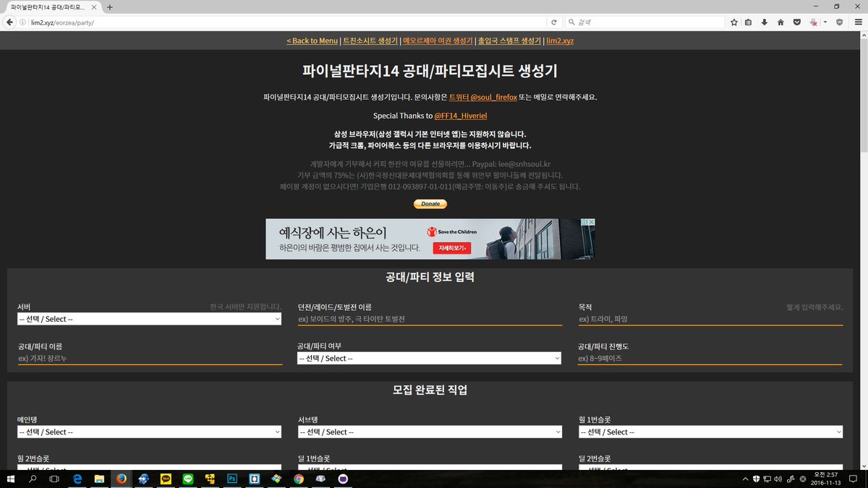Open Windows Defender tray icon
868x488 pixels.
[x=756, y=479]
